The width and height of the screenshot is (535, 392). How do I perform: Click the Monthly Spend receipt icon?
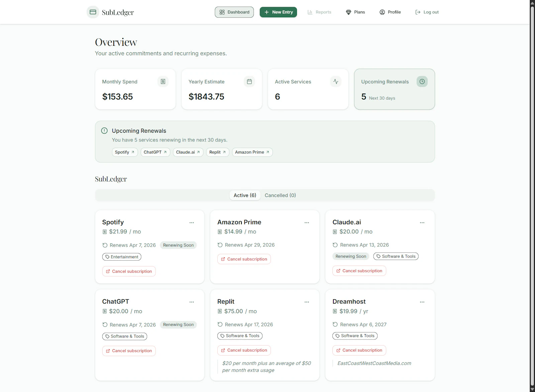click(163, 82)
